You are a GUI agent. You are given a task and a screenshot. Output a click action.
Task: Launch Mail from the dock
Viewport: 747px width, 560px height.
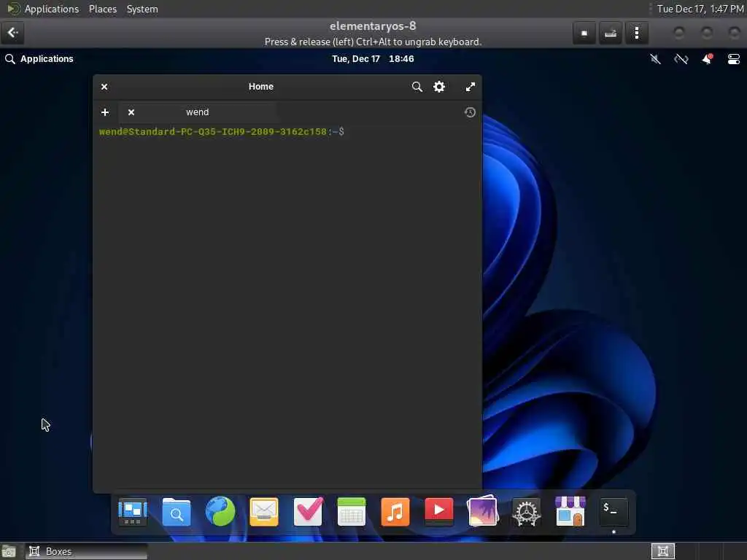click(264, 512)
